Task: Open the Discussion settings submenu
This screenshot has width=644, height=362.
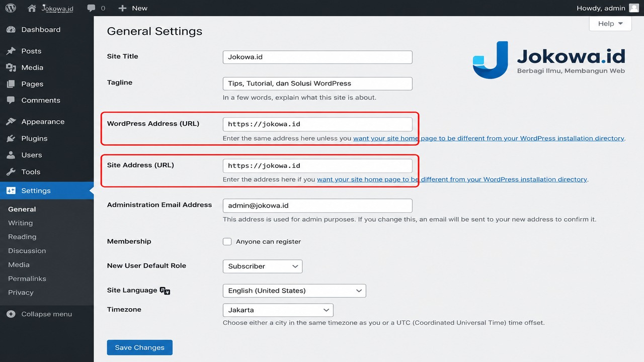Action: point(27,251)
